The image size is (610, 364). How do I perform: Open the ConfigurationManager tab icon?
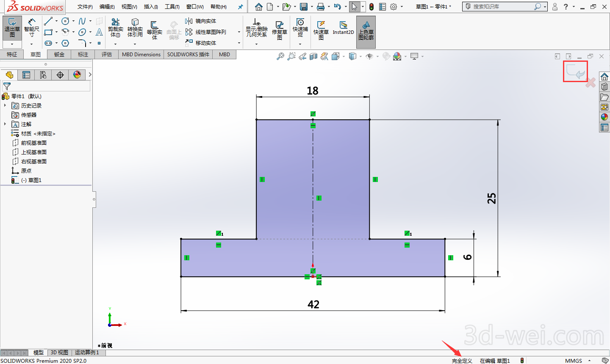[x=43, y=75]
